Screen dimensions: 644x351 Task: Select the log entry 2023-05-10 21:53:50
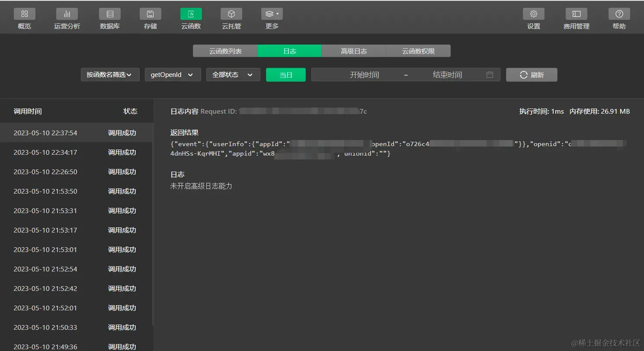point(77,191)
